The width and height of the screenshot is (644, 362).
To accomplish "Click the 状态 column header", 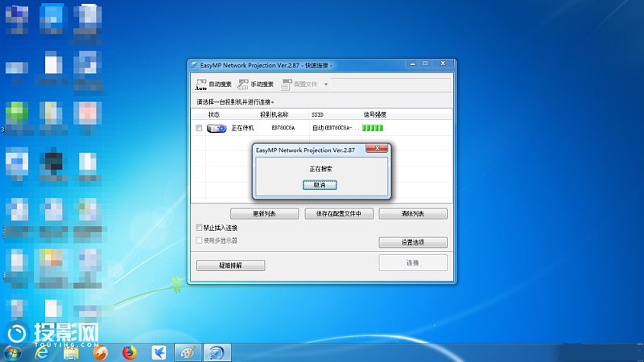I will point(213,115).
